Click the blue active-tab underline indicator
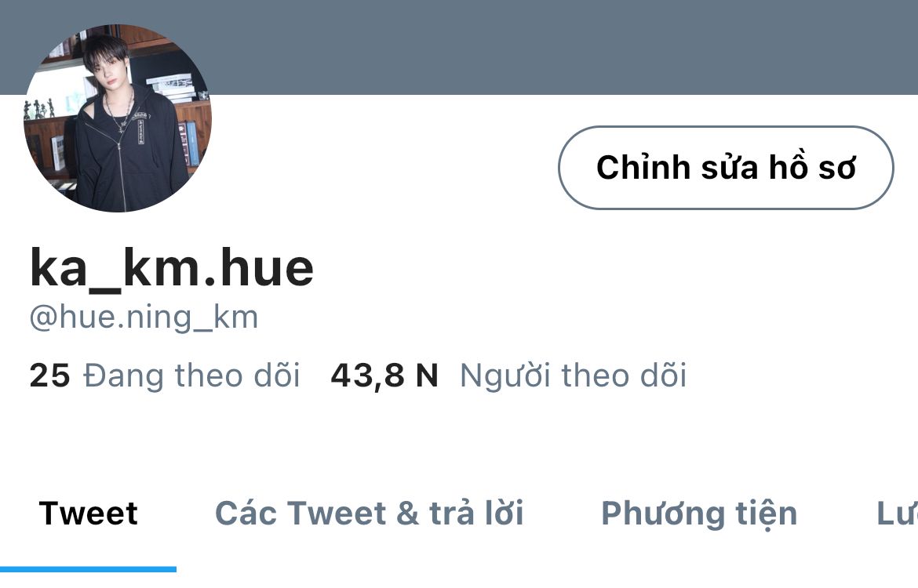918x588 pixels. click(x=89, y=569)
